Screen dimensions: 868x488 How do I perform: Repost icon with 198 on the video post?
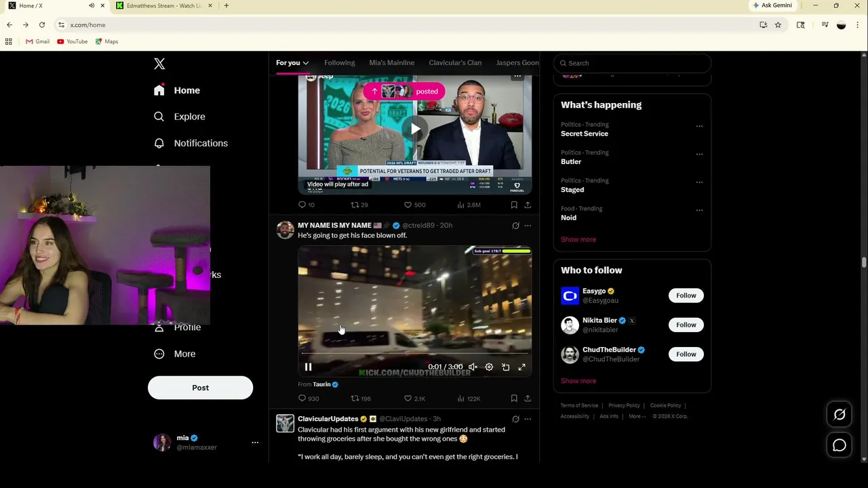click(x=361, y=399)
